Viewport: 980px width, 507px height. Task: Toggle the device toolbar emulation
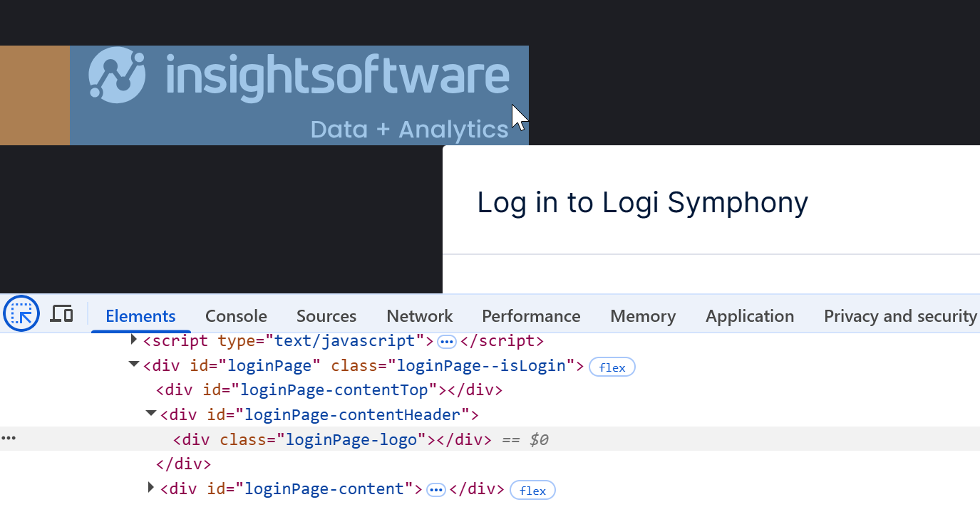[x=61, y=313]
